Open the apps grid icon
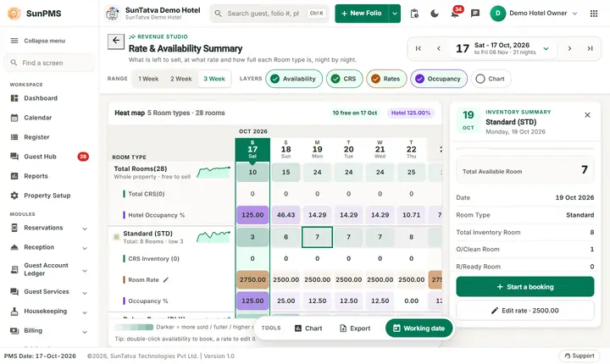This screenshot has height=364, width=610. [594, 14]
